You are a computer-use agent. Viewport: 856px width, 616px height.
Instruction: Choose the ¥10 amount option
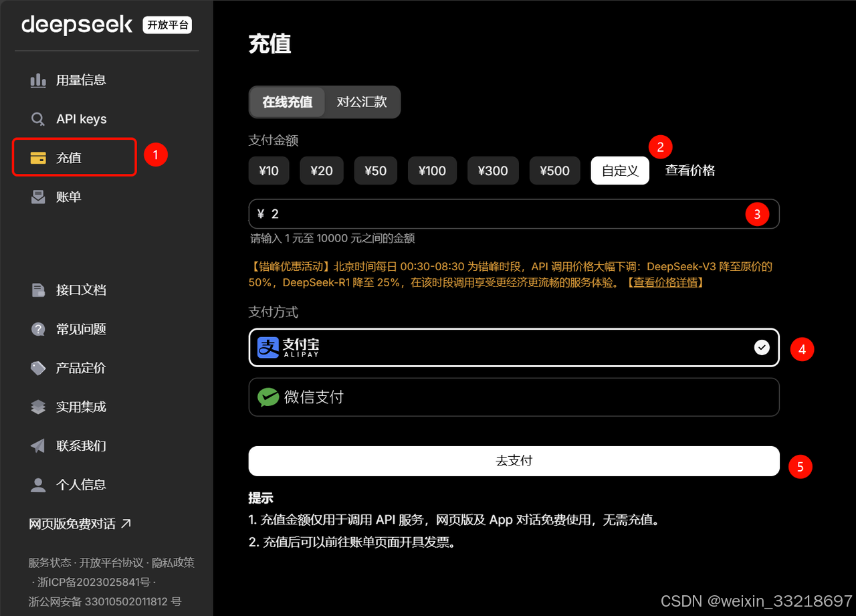269,171
